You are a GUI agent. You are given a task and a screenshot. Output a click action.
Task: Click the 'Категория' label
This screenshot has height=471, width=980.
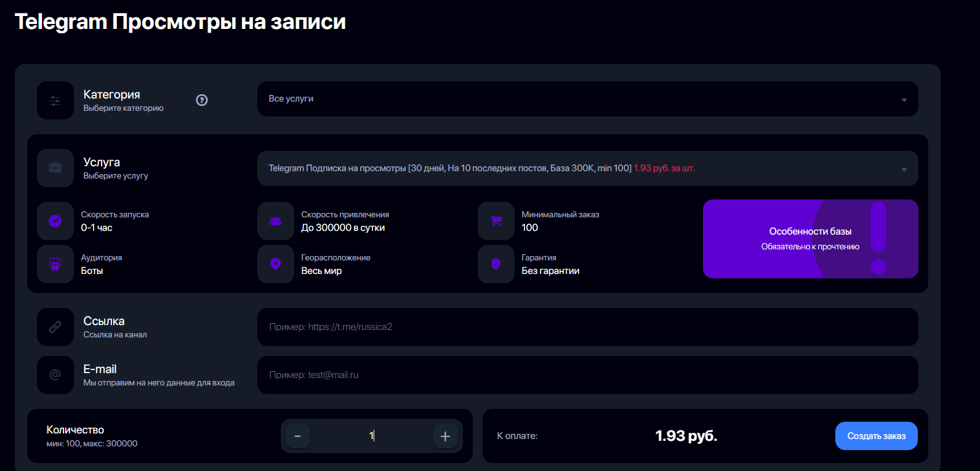(x=111, y=94)
